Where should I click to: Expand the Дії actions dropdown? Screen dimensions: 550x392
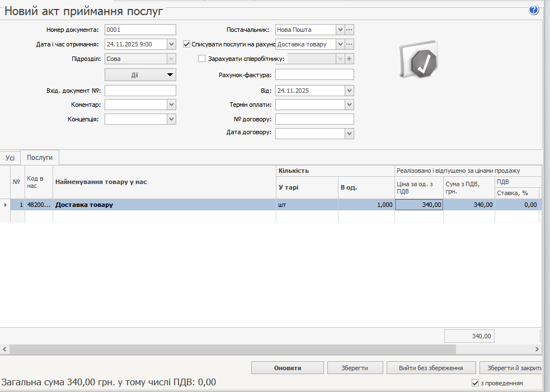click(x=140, y=75)
